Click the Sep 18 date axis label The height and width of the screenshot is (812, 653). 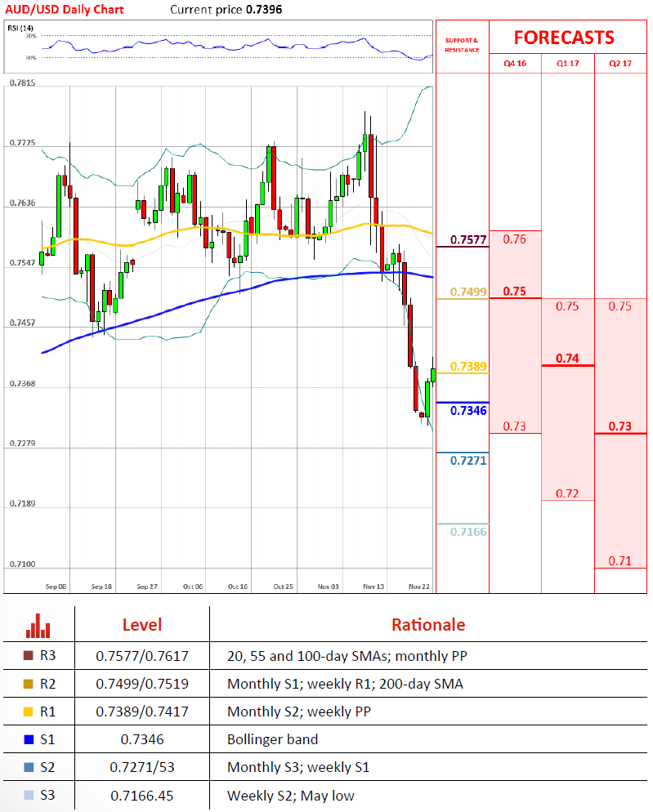pyautogui.click(x=101, y=587)
